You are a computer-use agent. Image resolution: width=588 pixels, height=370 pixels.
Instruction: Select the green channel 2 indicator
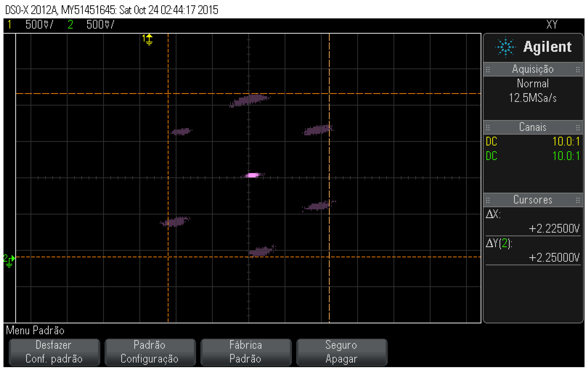tap(70, 24)
